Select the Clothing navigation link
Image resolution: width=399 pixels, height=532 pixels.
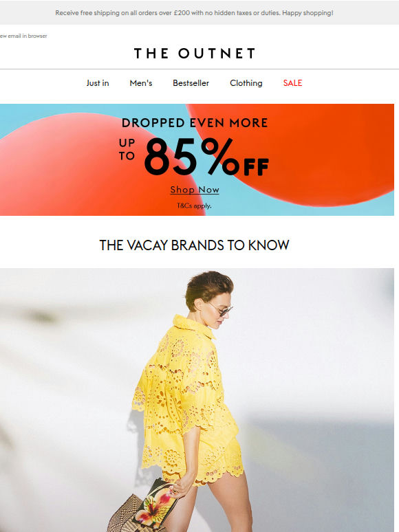click(246, 83)
